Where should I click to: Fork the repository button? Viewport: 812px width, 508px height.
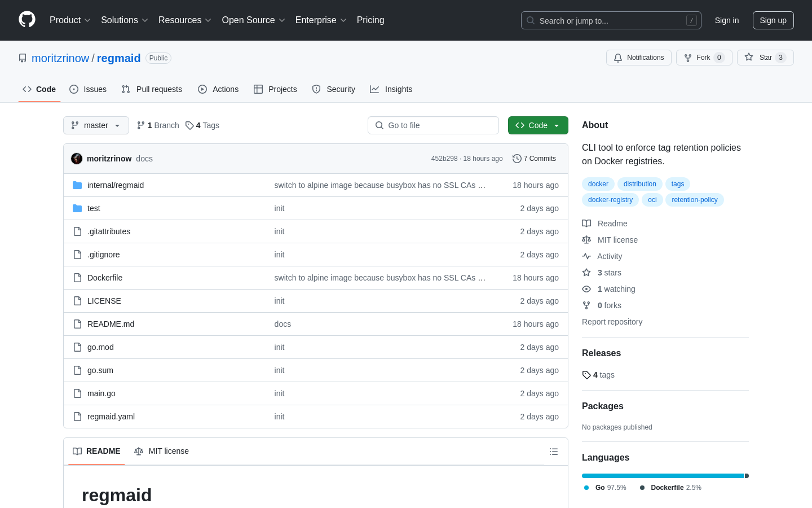(x=704, y=58)
